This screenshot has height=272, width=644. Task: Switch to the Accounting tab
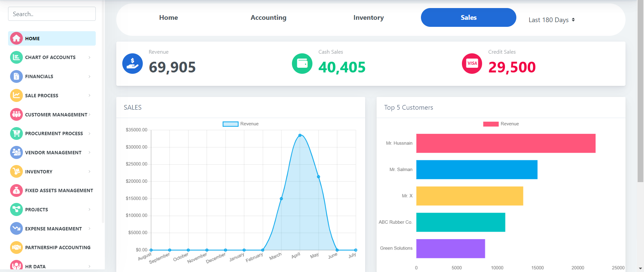[x=268, y=18]
